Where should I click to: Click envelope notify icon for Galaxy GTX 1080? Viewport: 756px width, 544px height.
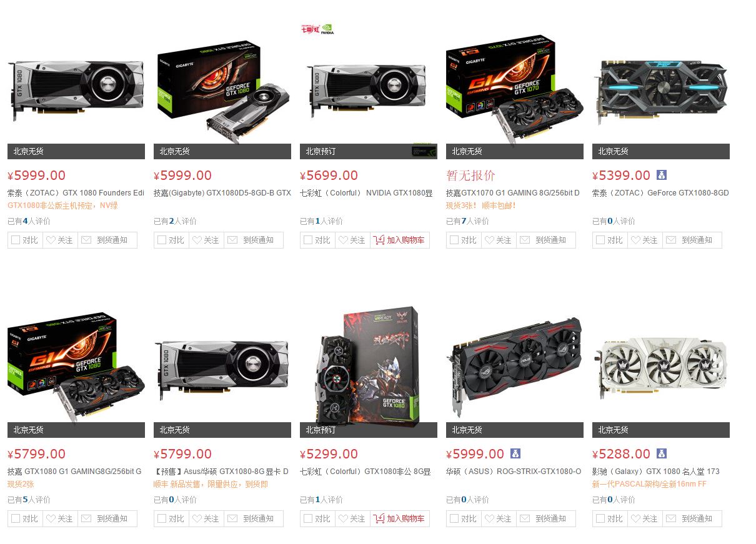tap(671, 518)
